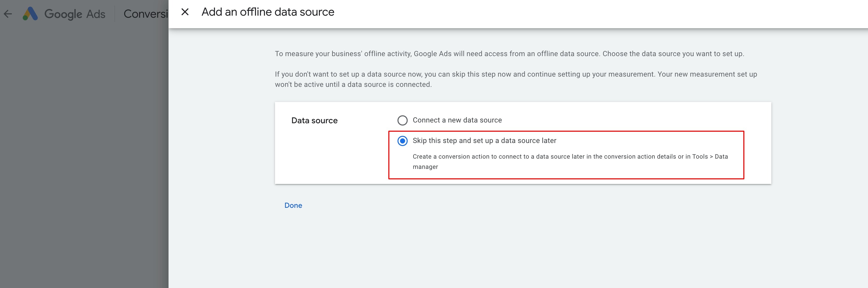The width and height of the screenshot is (868, 288).
Task: Click 'Skip this step and set up' label
Action: click(484, 141)
